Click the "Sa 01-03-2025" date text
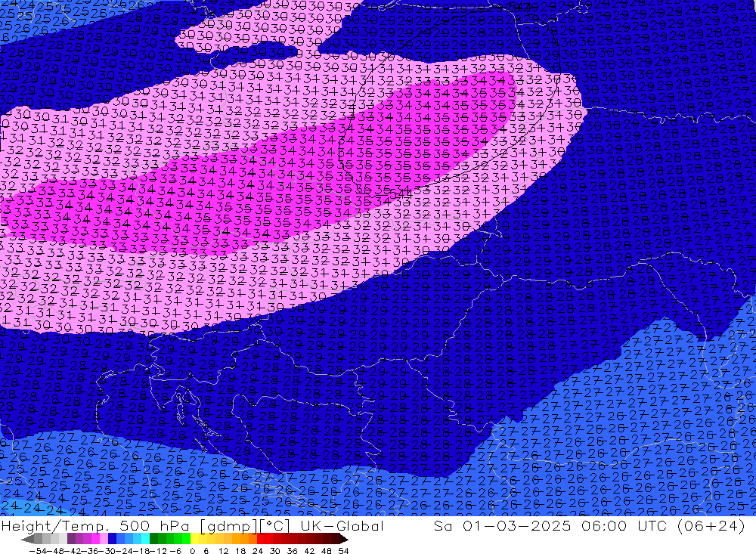 (x=502, y=525)
